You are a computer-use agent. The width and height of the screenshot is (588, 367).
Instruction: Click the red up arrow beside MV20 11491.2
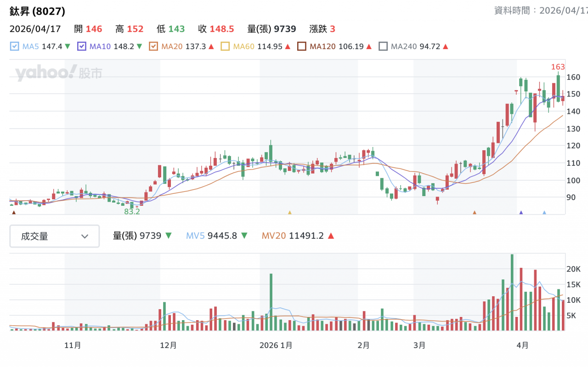(331, 236)
